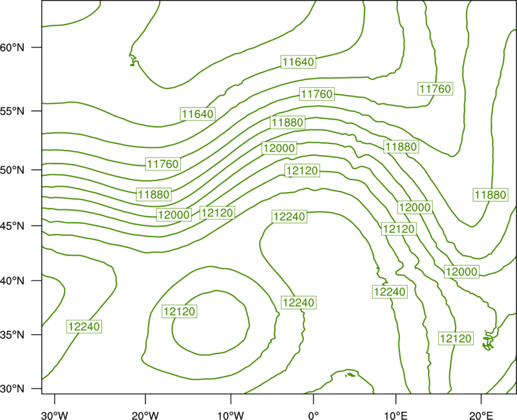The height and width of the screenshot is (420, 517).
Task: Click the 10°W longitude axis label
Action: [x=231, y=415]
